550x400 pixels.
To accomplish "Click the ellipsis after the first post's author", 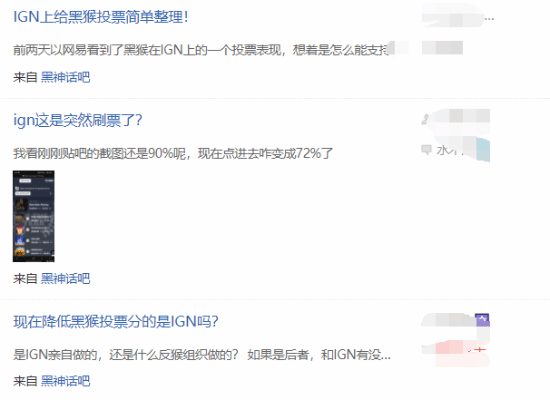I will 489,18.
